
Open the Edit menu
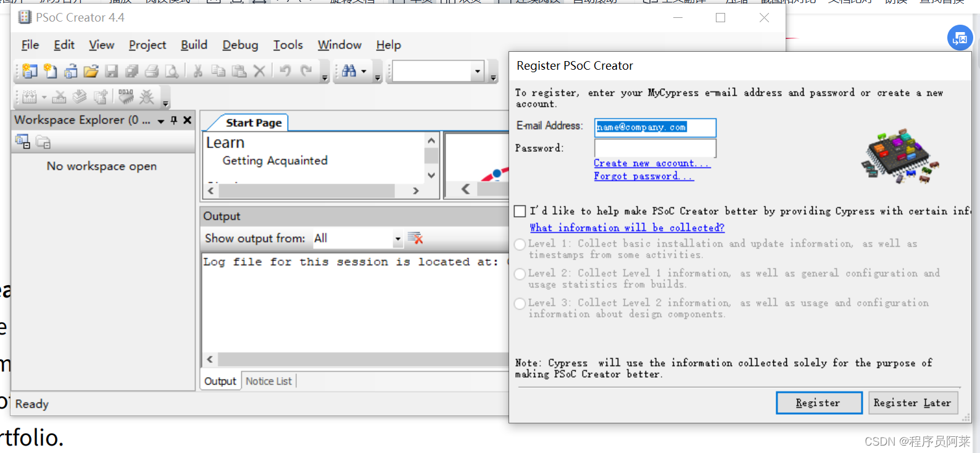coord(64,45)
